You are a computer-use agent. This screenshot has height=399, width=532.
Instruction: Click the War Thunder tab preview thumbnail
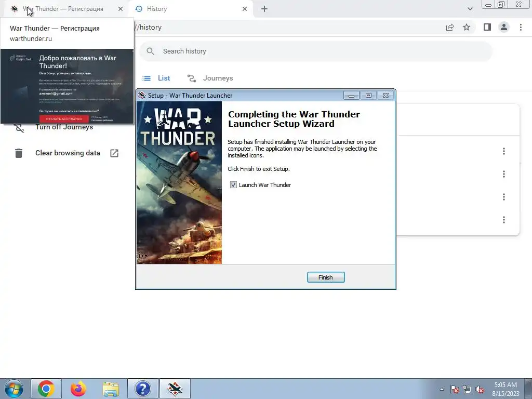(x=67, y=86)
